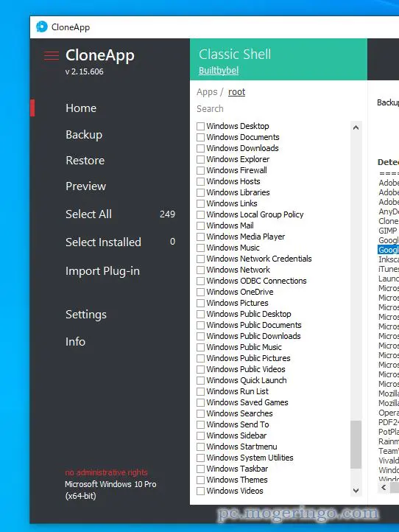399x532 pixels.
Task: Enable Windows Downloads checkbox
Action: [201, 148]
